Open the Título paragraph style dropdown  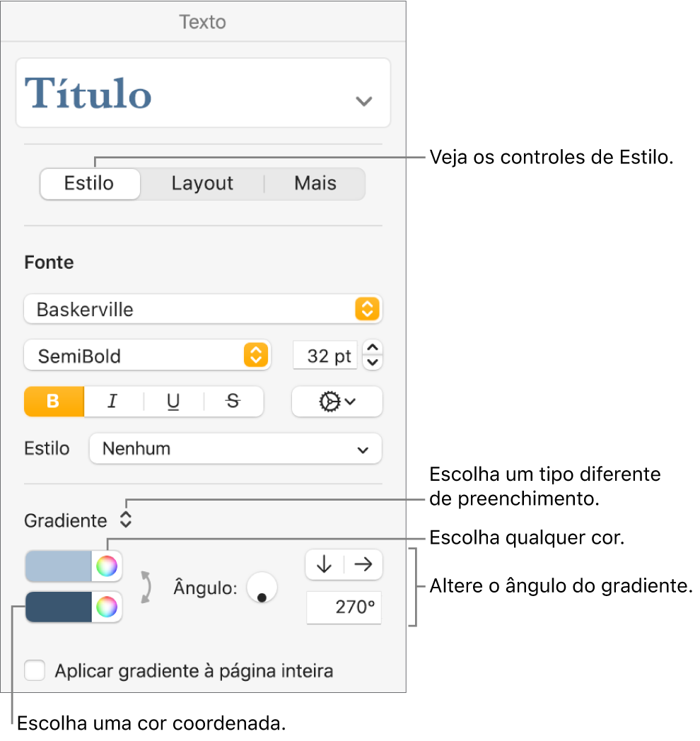click(203, 93)
